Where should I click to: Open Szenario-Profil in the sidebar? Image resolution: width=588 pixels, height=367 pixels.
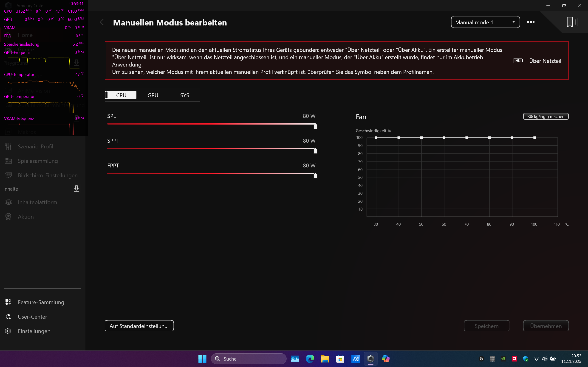coord(35,146)
